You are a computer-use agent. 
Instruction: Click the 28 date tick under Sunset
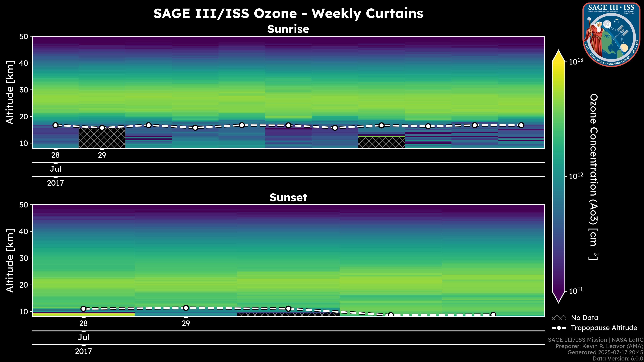tap(84, 323)
